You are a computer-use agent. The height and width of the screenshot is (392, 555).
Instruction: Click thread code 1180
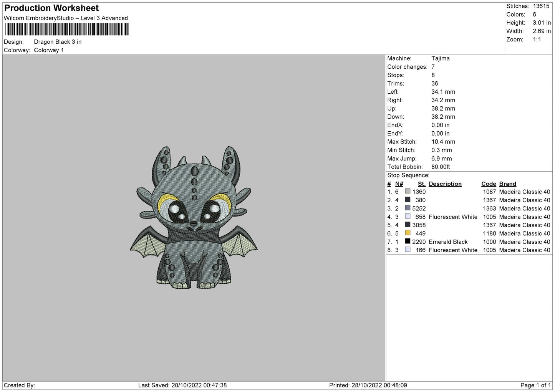(489, 233)
